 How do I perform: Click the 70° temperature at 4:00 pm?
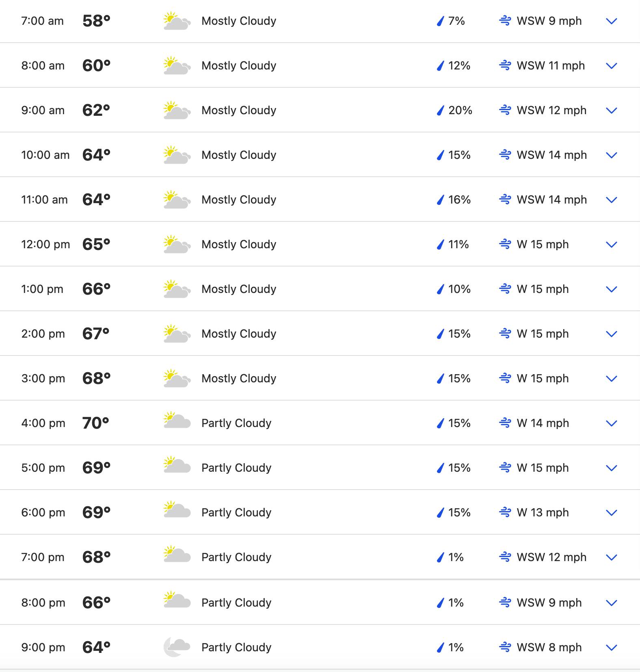coord(96,423)
